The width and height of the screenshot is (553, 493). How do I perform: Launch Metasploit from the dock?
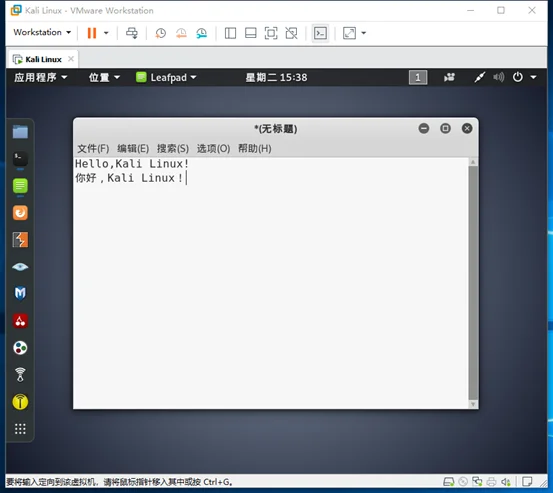20,293
